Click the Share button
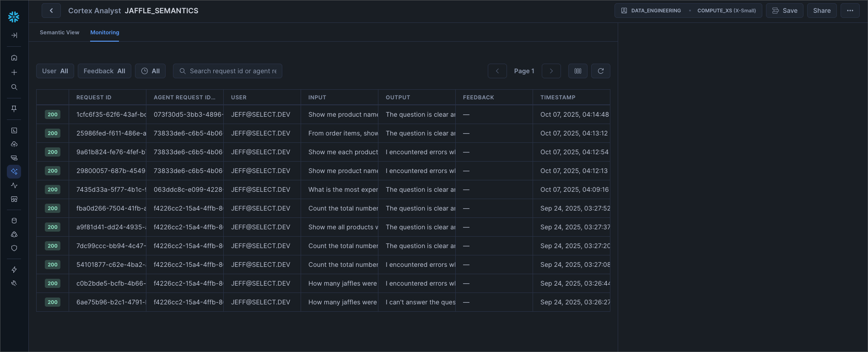The width and height of the screenshot is (868, 352). click(822, 11)
